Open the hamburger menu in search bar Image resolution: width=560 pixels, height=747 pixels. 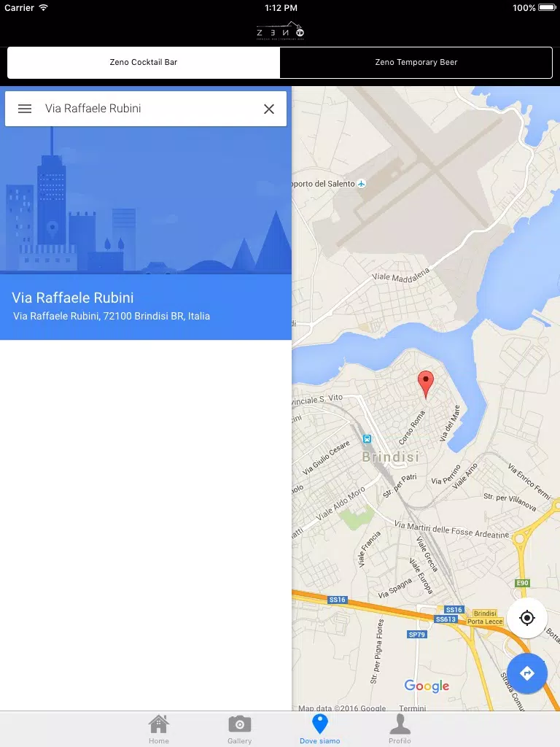pos(25,109)
